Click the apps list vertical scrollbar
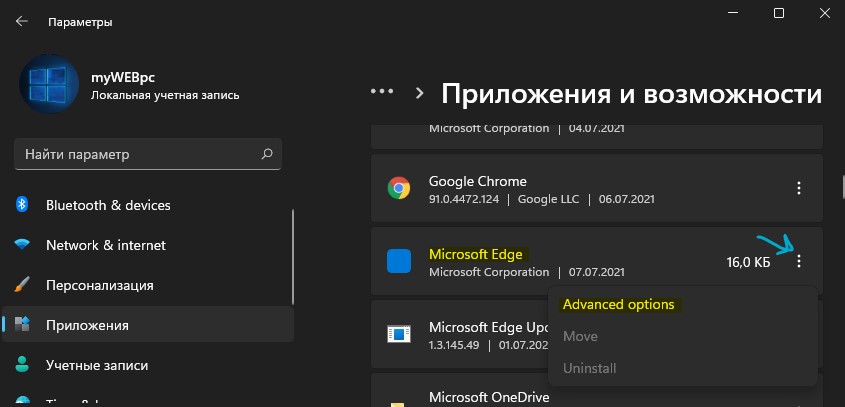Viewport: 845px width, 407px height. coord(842,187)
